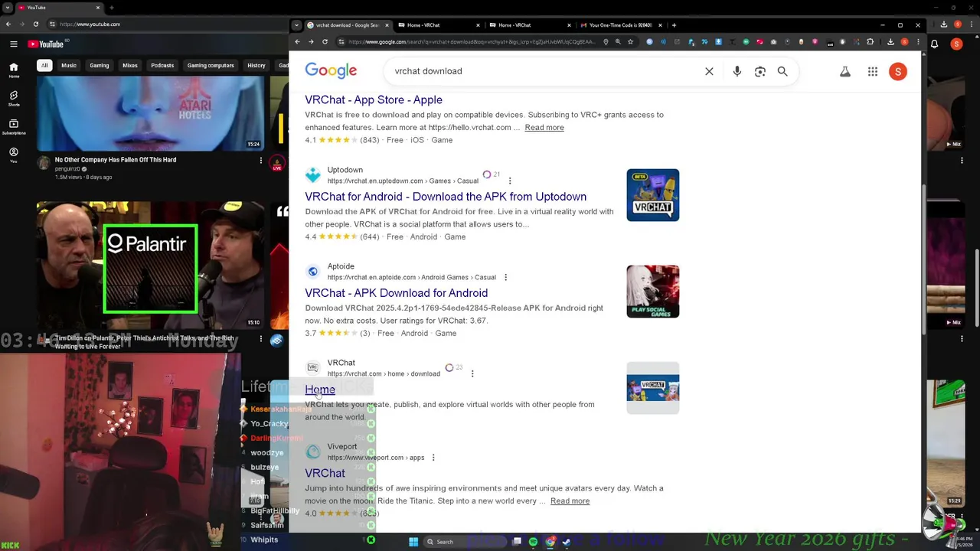The image size is (980, 551).
Task: Open VRChat for Android Uptodown result
Action: pyautogui.click(x=446, y=197)
